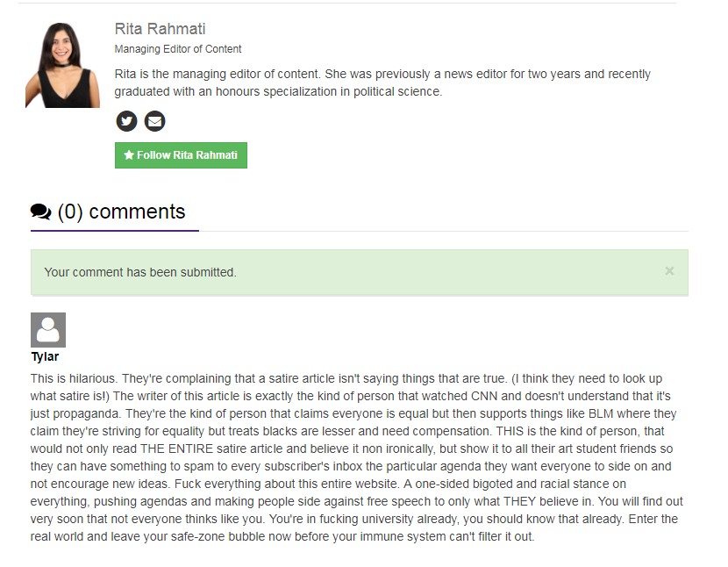
Task: Click the purple underline below comments heading
Action: 114,231
